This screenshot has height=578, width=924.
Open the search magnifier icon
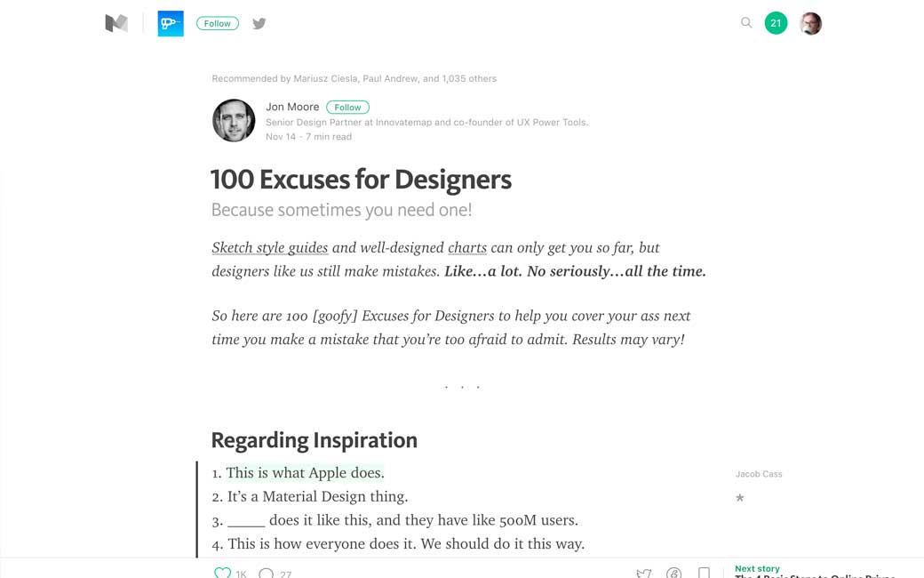tap(746, 23)
